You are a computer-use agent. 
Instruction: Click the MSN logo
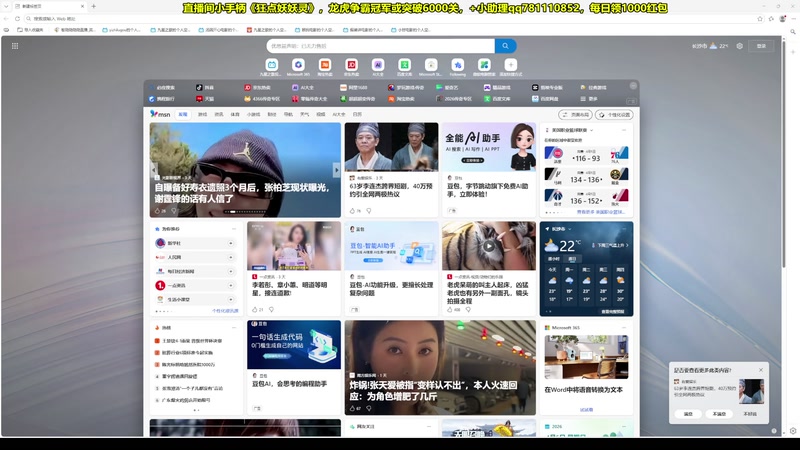[160, 114]
